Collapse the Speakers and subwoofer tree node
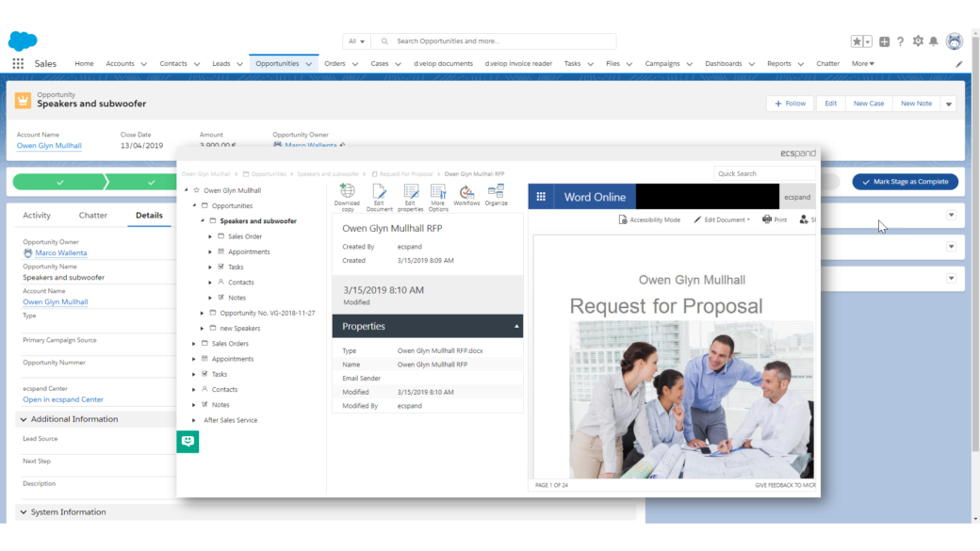This screenshot has width=980, height=551. [x=202, y=221]
